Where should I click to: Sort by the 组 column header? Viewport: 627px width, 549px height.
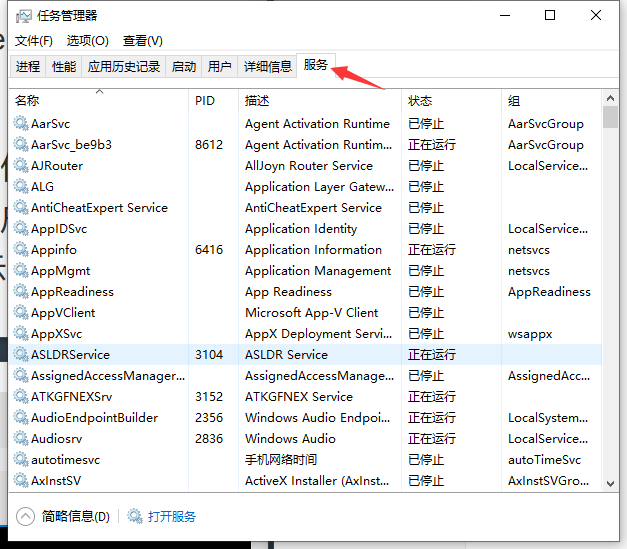pos(551,100)
